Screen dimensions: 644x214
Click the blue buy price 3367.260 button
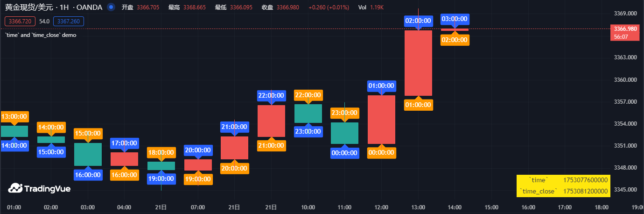pyautogui.click(x=68, y=21)
